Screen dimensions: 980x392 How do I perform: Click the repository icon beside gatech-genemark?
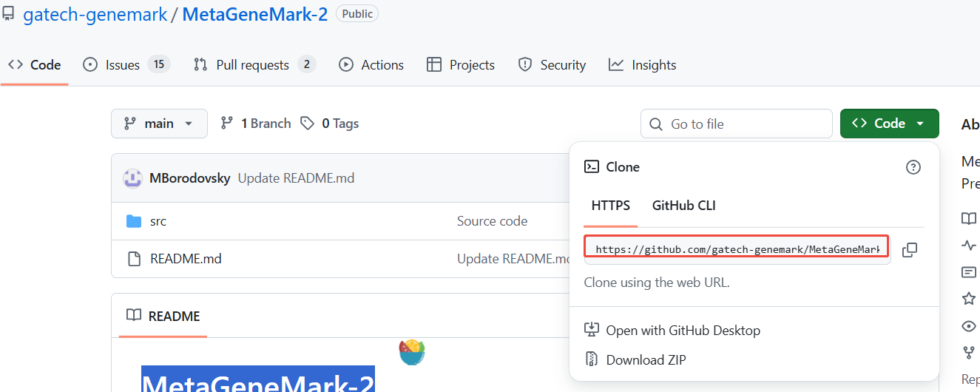8,14
